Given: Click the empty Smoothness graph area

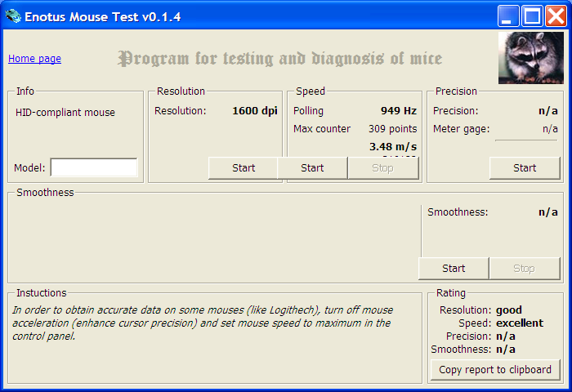Looking at the screenshot, I should 214,239.
